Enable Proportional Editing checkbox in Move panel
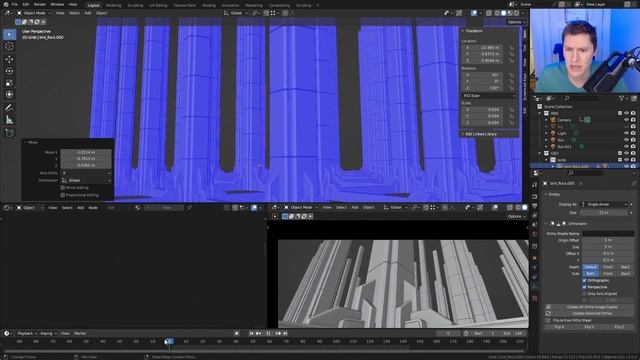Image resolution: width=640 pixels, height=360 pixels. coord(63,195)
